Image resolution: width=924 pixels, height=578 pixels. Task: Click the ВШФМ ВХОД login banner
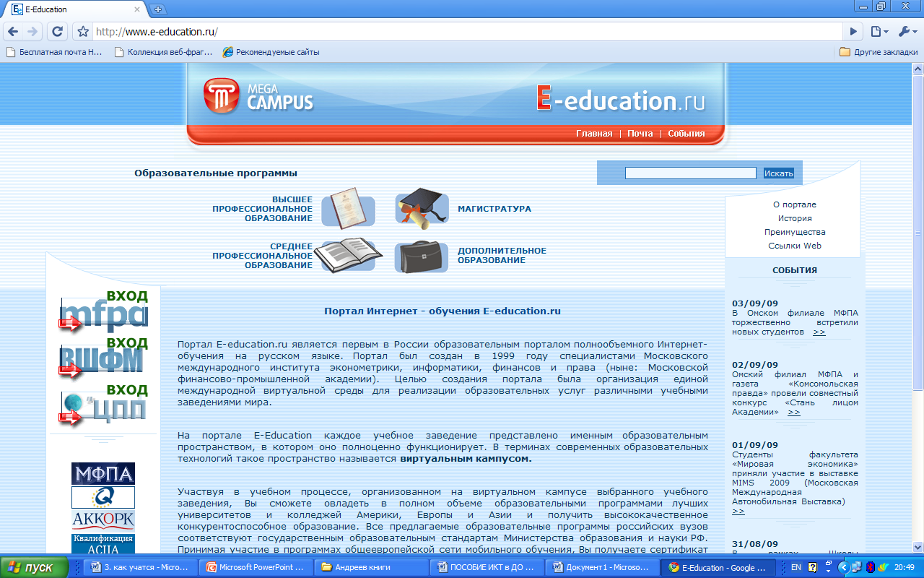[103, 357]
